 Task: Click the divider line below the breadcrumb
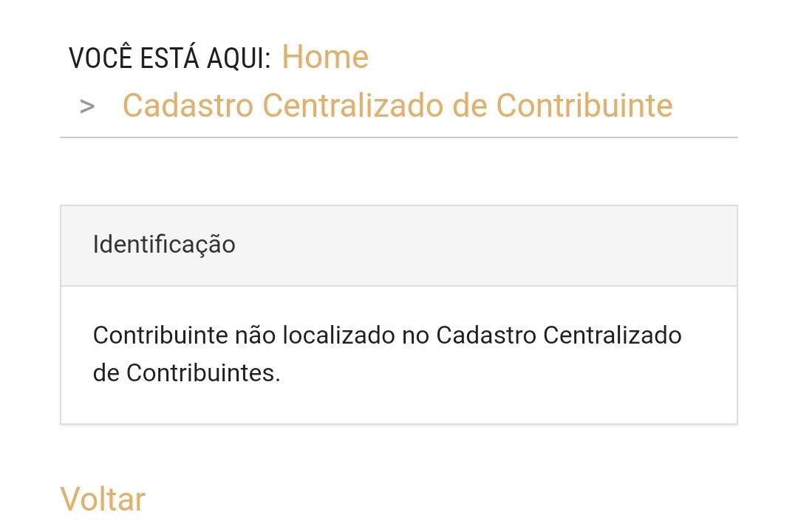click(399, 137)
